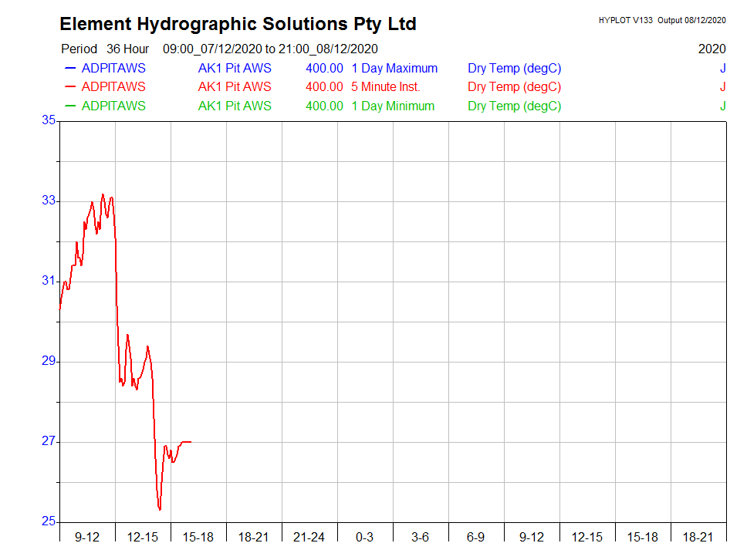
Task: Click the blue "Dry Temp (degC)" label
Action: [x=514, y=68]
